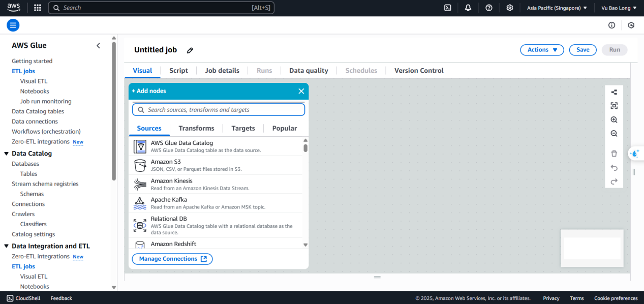Image resolution: width=644 pixels, height=304 pixels.
Task: Open Cookie preferences in the footer
Action: [616, 298]
